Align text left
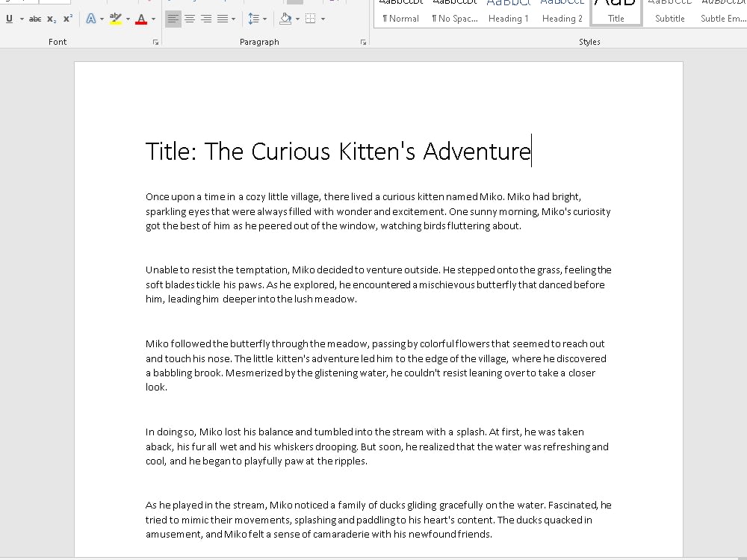The image size is (747, 560). [x=173, y=19]
